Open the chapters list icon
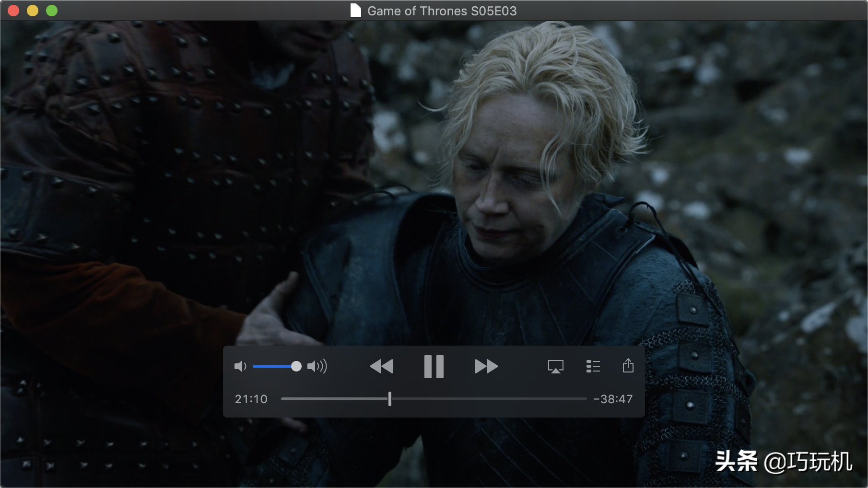 pos(593,367)
